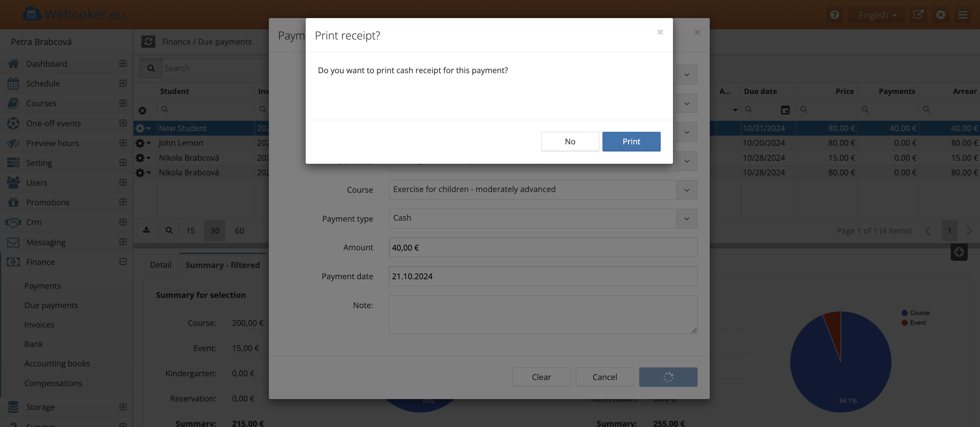The image size is (980, 427).
Task: Click the Print button in the receipt dialog
Action: coord(631,141)
